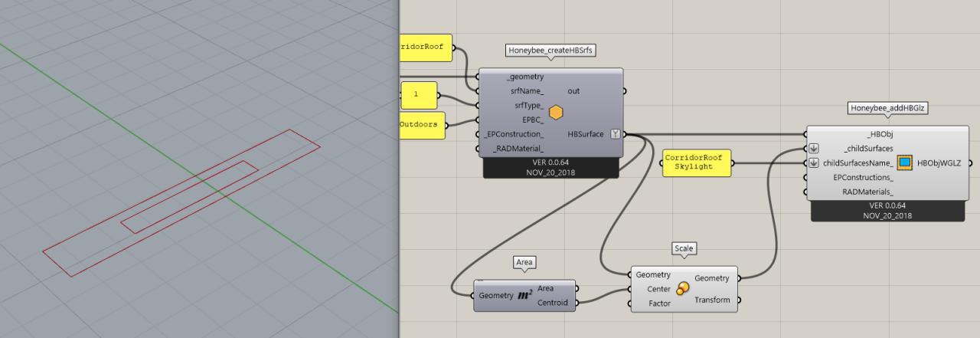This screenshot has width=980, height=338.
Task: Select the _childSurfaces input label
Action: tap(868, 149)
